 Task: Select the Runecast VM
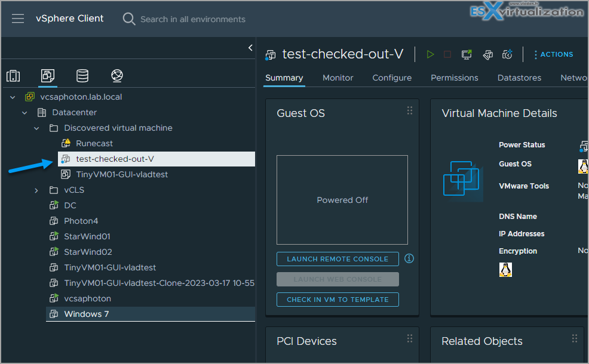[x=94, y=143]
